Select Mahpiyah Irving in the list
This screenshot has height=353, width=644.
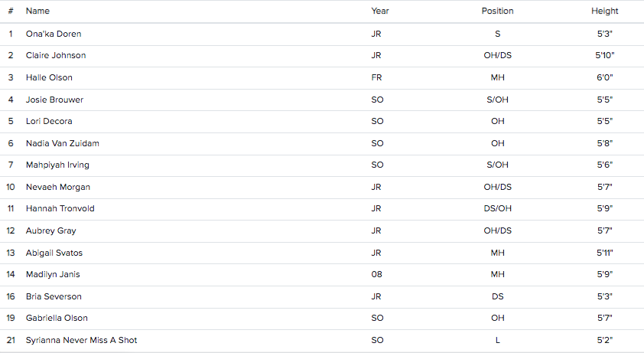[57, 165]
